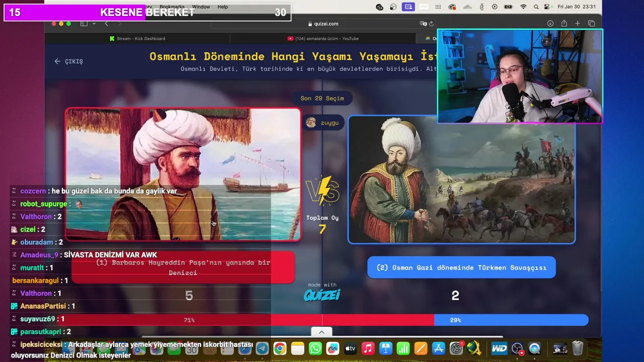Show the Safari tab overview
644x362 pixels.
[592, 24]
